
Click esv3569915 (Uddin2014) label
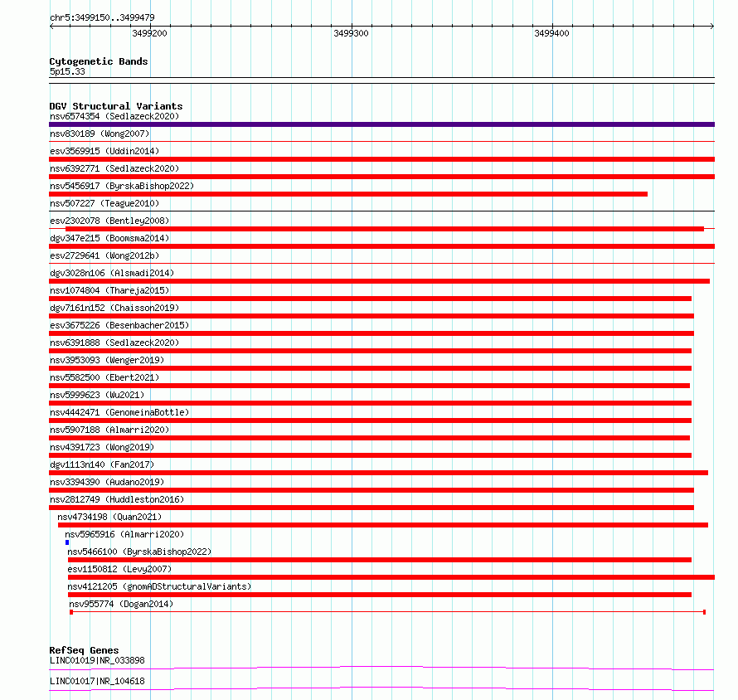tap(104, 151)
